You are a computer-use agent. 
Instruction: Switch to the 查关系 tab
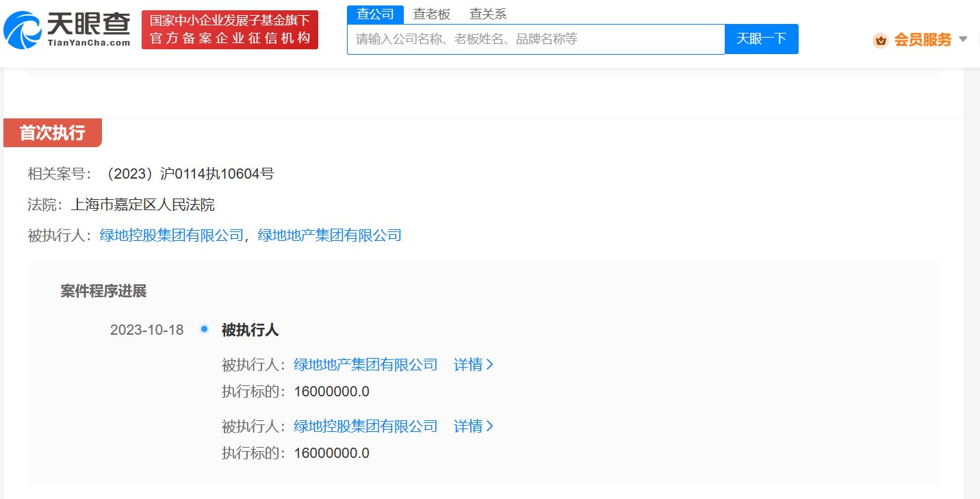coord(488,14)
